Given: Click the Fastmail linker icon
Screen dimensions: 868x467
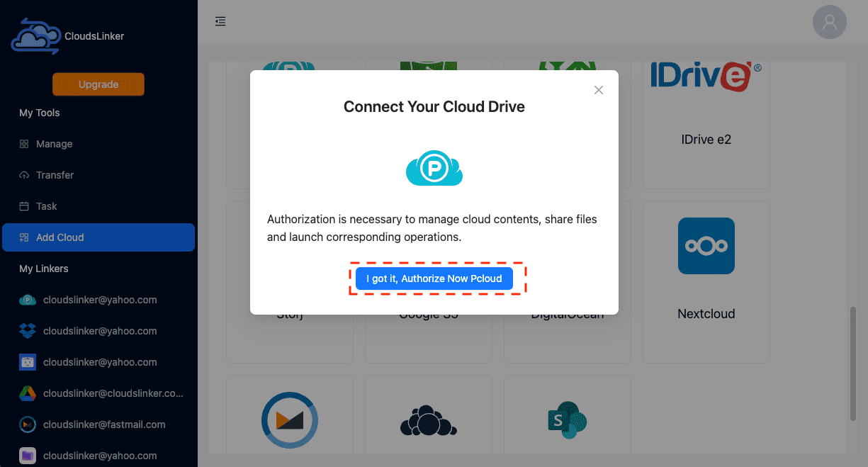Looking at the screenshot, I should point(28,424).
